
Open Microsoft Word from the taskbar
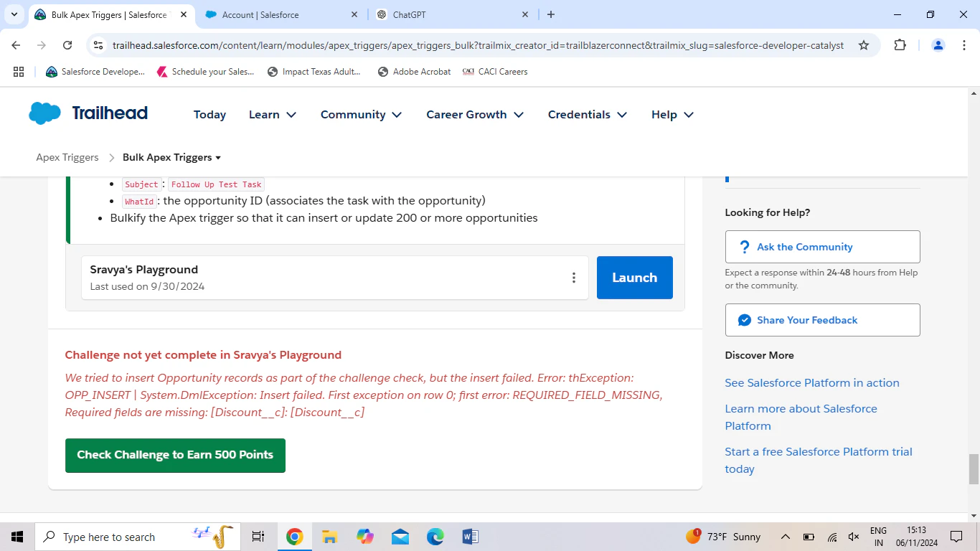[471, 537]
